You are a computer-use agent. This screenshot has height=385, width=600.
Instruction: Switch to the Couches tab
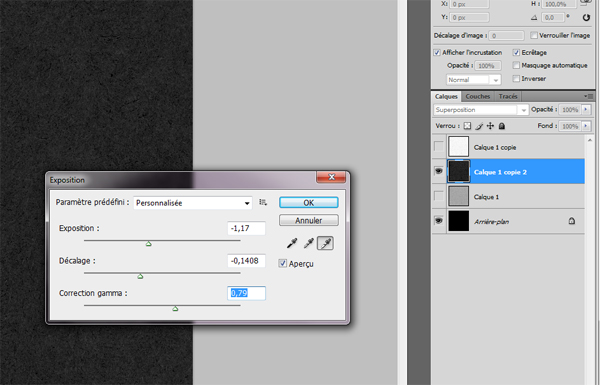[x=478, y=96]
